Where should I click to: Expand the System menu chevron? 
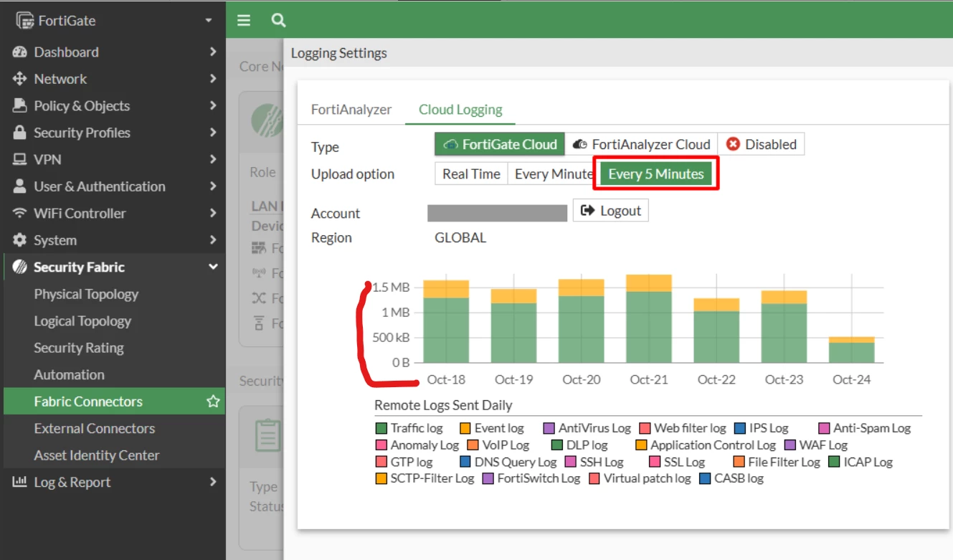213,240
